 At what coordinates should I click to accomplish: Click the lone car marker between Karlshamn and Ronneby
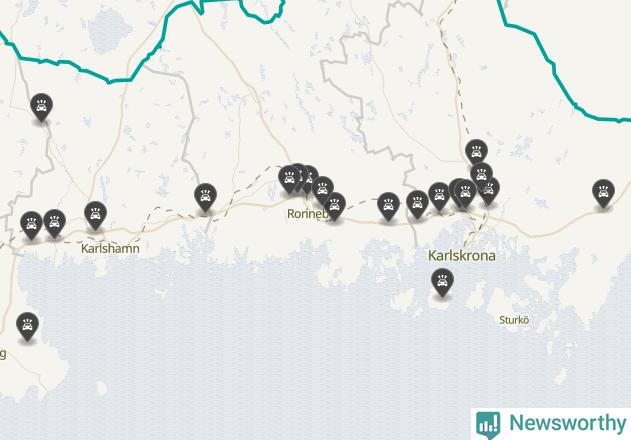pyautogui.click(x=205, y=196)
